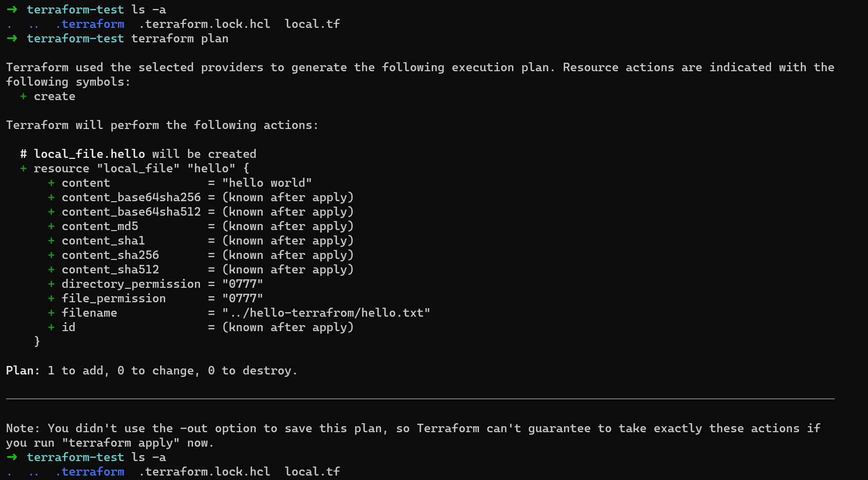Viewport: 868px width, 480px height.
Task: Click the plus sign beside the "id" attribute
Action: tap(51, 327)
